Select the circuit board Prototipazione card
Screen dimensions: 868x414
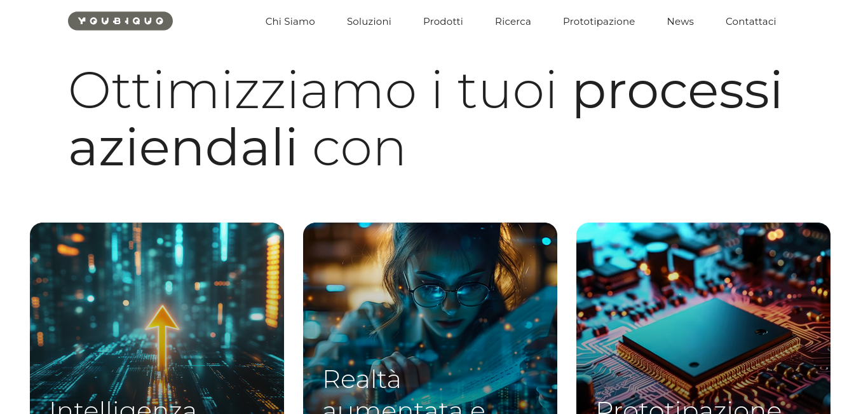point(703,318)
